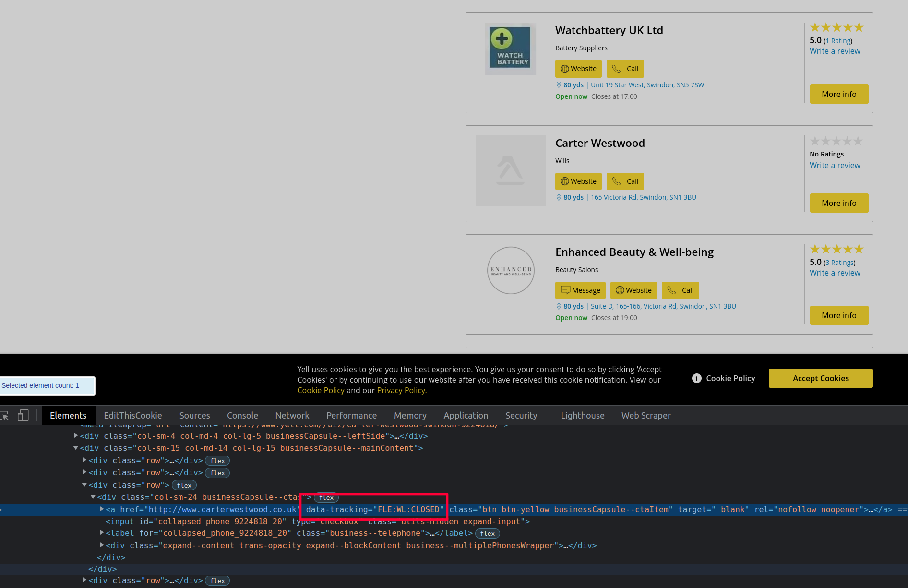Click Accept Cookies button
908x588 pixels.
tap(820, 379)
